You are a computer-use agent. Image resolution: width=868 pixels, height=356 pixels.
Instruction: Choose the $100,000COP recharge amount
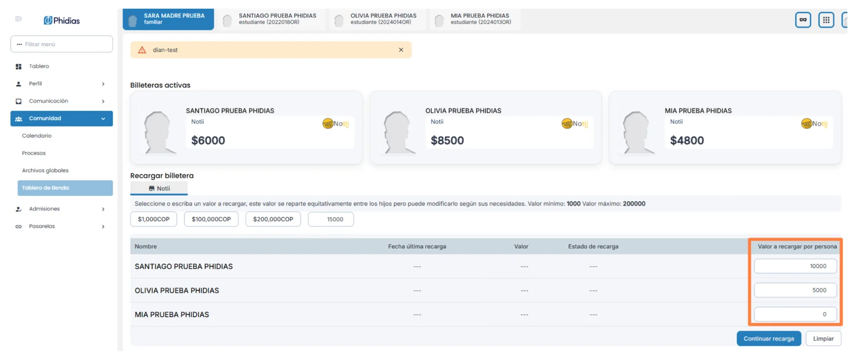click(211, 219)
